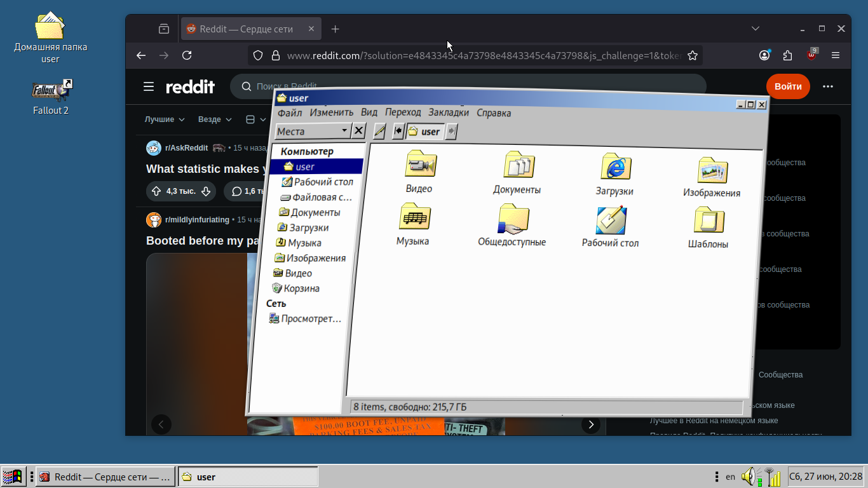The height and width of the screenshot is (488, 868).
Task: Open the Изображения folder in the file pane
Action: click(712, 177)
